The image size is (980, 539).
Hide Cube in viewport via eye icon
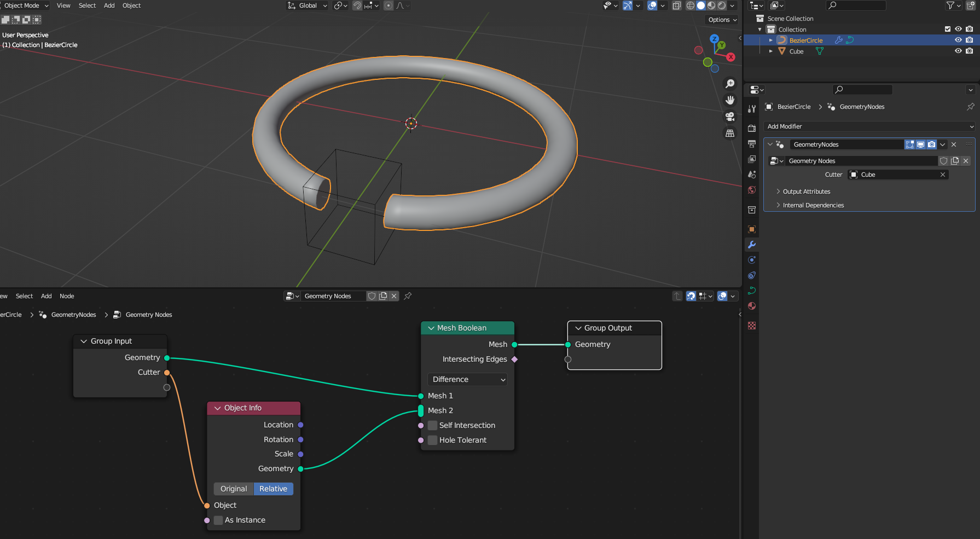[958, 51]
